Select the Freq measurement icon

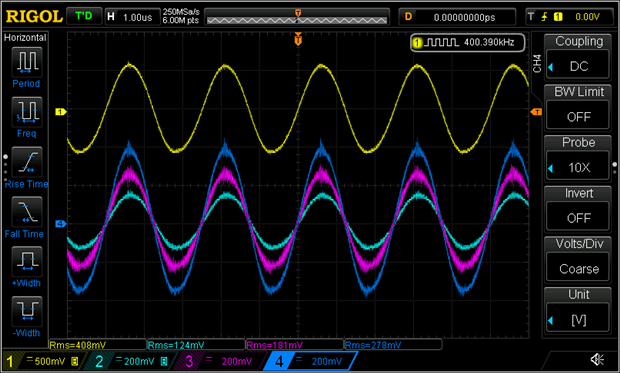(27, 112)
